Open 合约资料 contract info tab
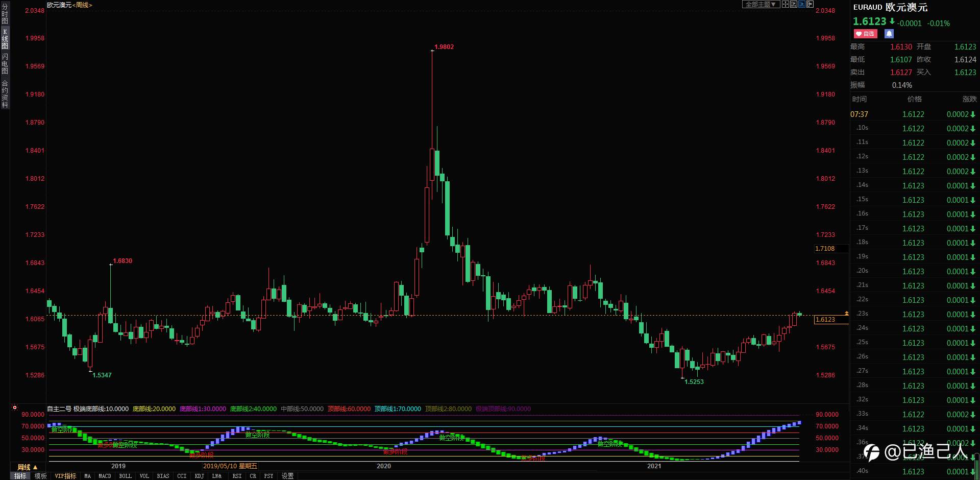The image size is (980, 480). 5,93
